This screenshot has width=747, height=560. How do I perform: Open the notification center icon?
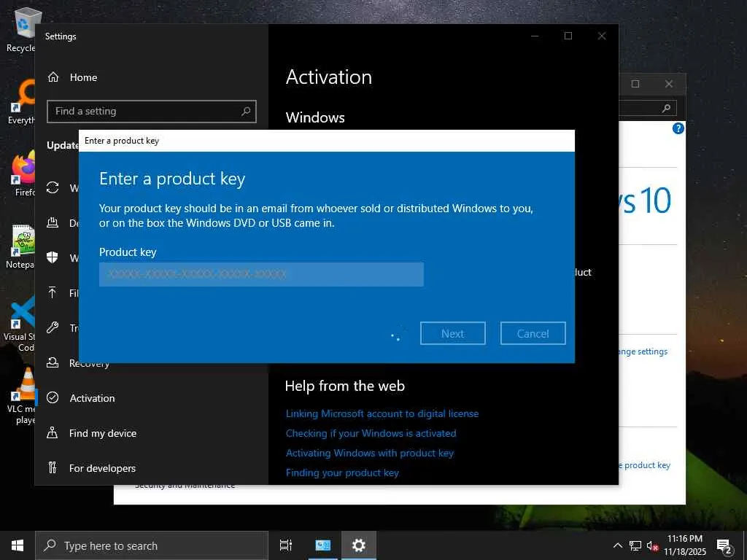(x=724, y=547)
